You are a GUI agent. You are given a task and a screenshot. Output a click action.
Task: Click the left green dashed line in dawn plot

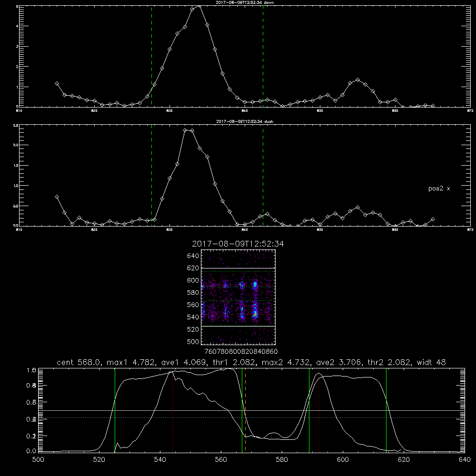[x=151, y=56]
